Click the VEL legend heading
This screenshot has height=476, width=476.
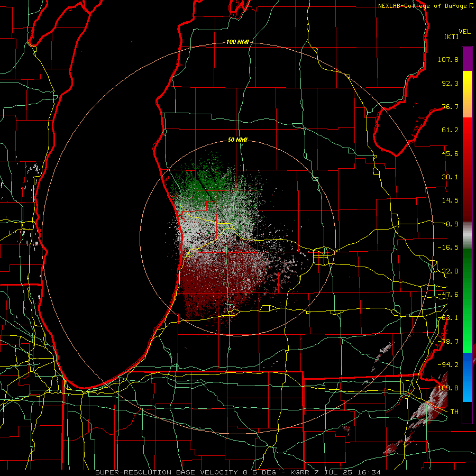464,32
